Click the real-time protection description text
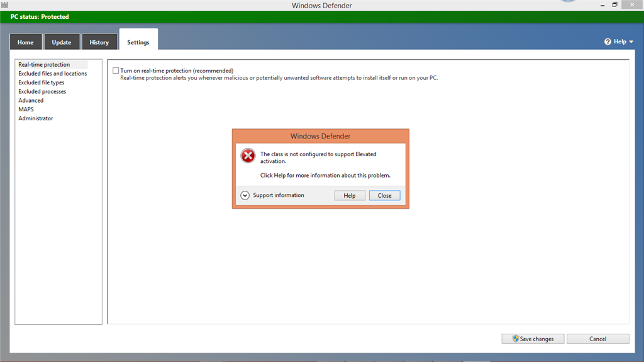Image resolution: width=644 pixels, height=362 pixels. (x=279, y=77)
